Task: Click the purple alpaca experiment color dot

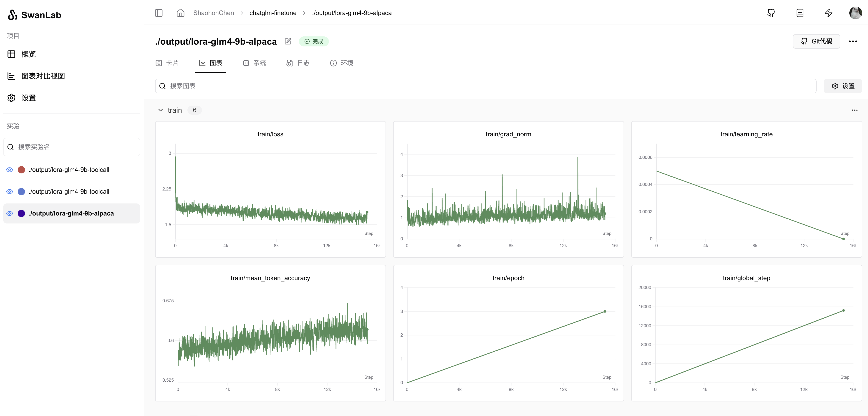Action: click(x=21, y=213)
